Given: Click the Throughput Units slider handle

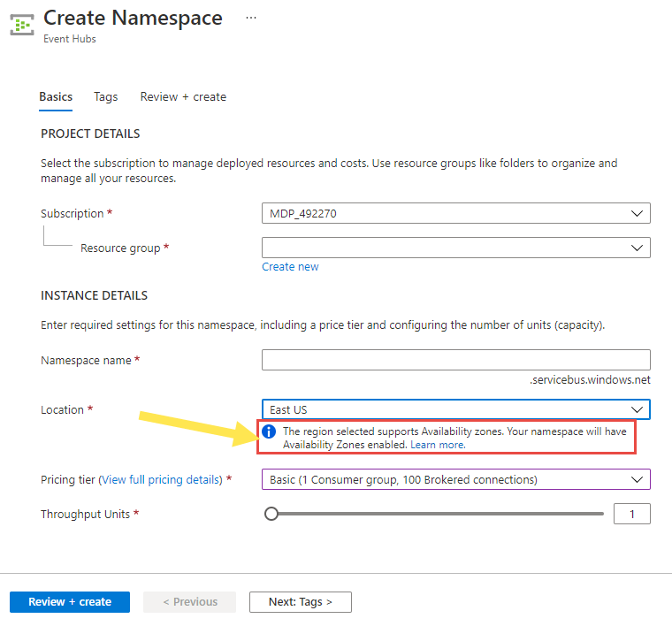Looking at the screenshot, I should pos(271,514).
